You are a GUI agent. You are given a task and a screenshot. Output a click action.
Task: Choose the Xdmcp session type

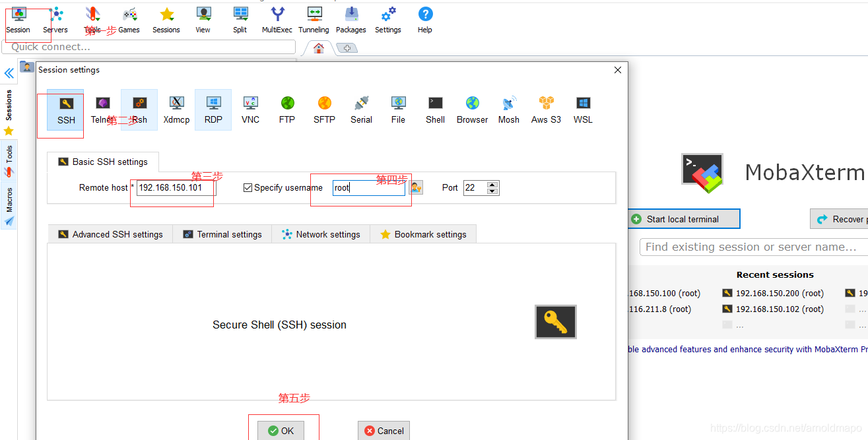click(x=176, y=110)
